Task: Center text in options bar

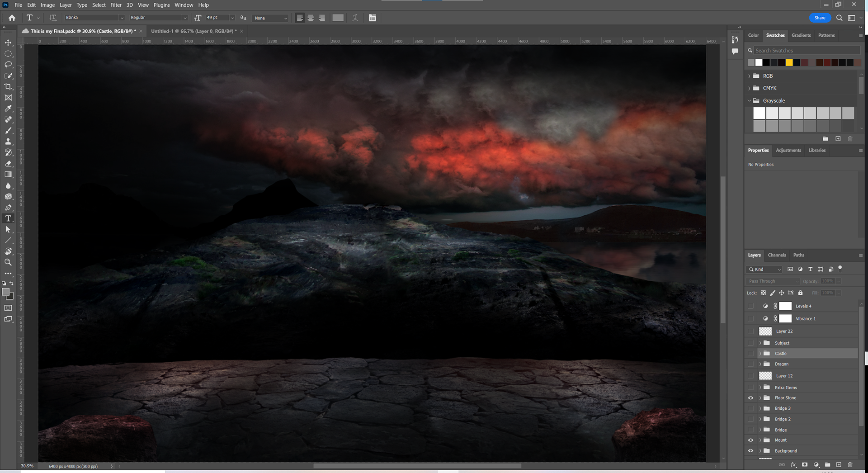Action: click(x=311, y=18)
